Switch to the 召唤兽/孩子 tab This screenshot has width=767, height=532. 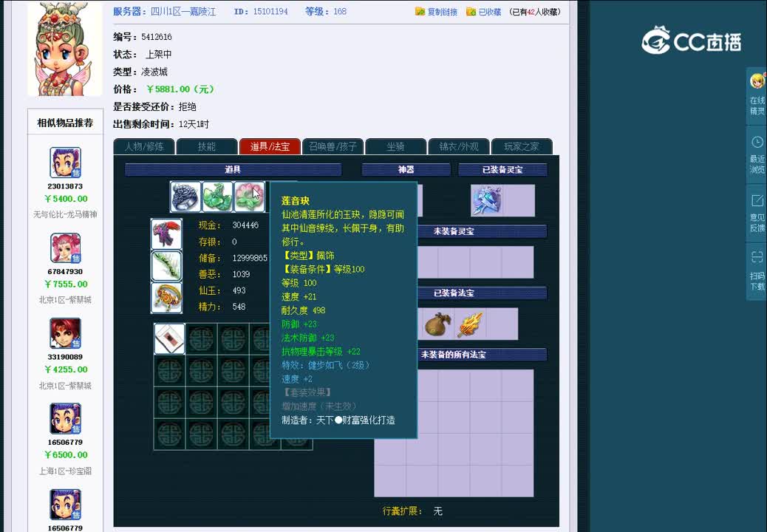coord(333,146)
